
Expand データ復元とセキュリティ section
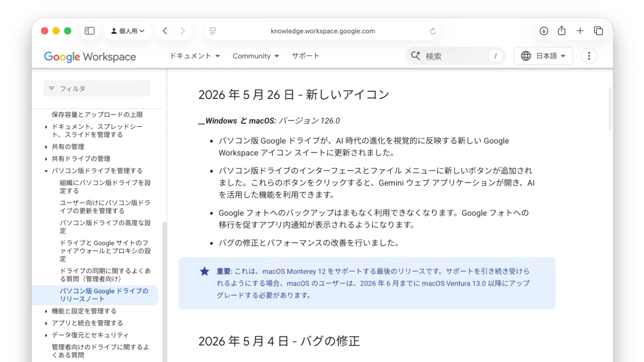(46, 335)
